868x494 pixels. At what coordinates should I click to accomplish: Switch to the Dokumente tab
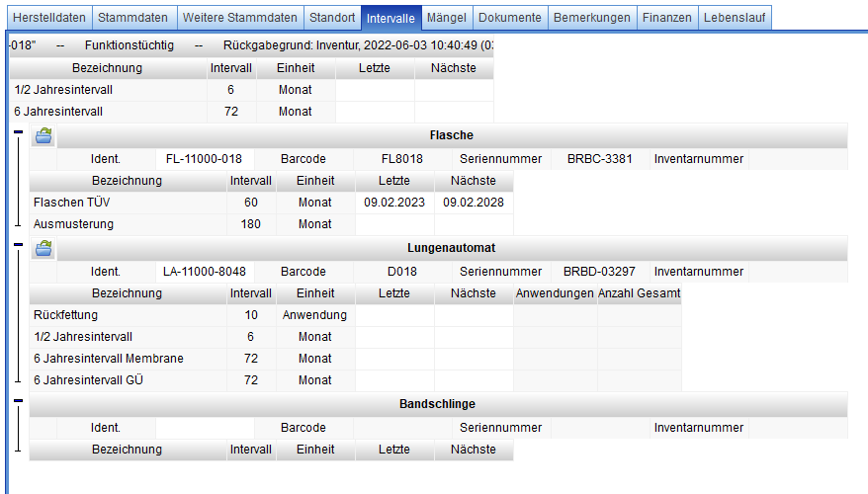click(509, 18)
